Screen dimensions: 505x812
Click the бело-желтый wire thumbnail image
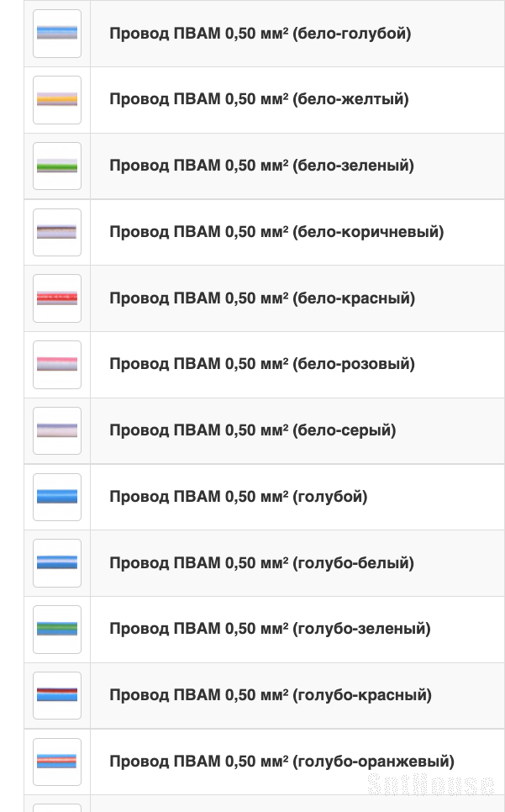57,100
